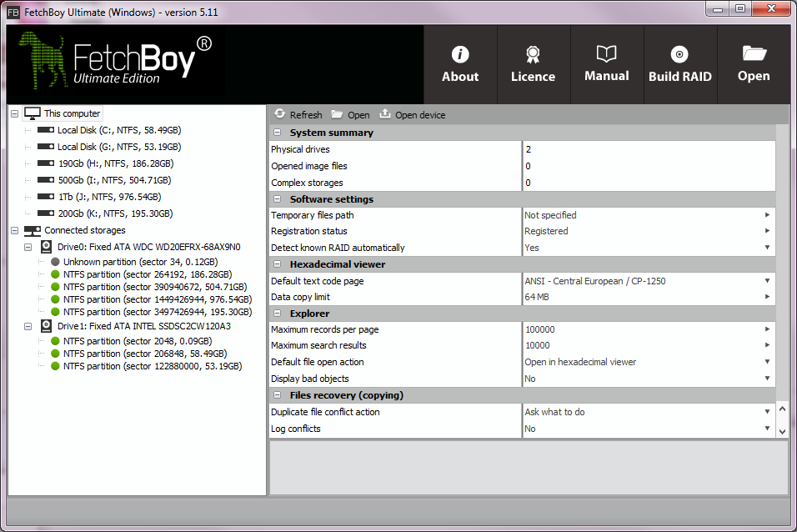Collapse the Software settings section
Viewport: 797px width, 532px height.
pyautogui.click(x=277, y=199)
